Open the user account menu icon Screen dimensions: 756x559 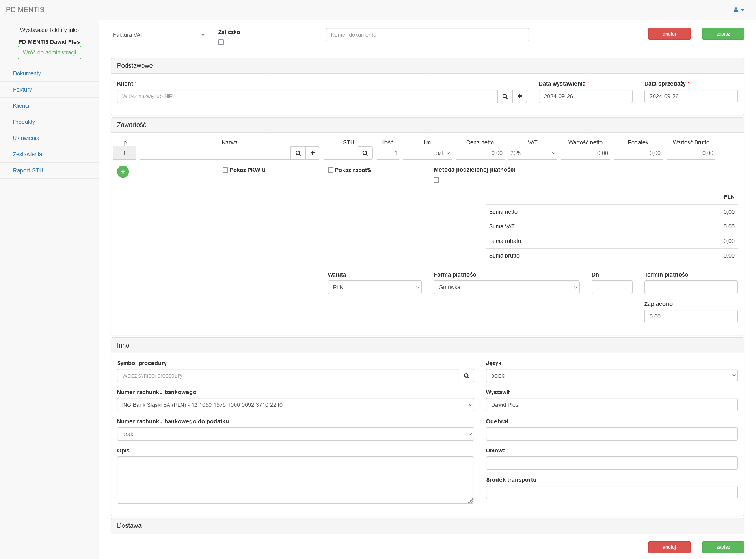point(739,10)
